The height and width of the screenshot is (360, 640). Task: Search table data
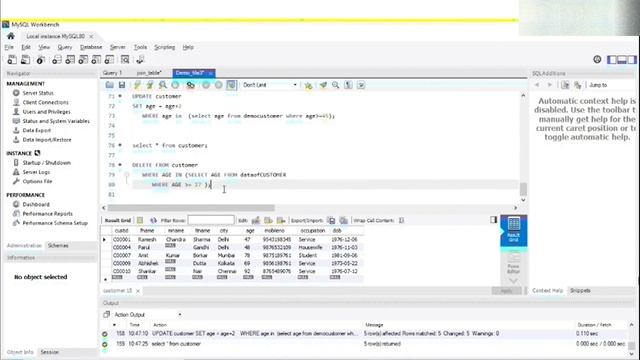click(x=125, y=60)
